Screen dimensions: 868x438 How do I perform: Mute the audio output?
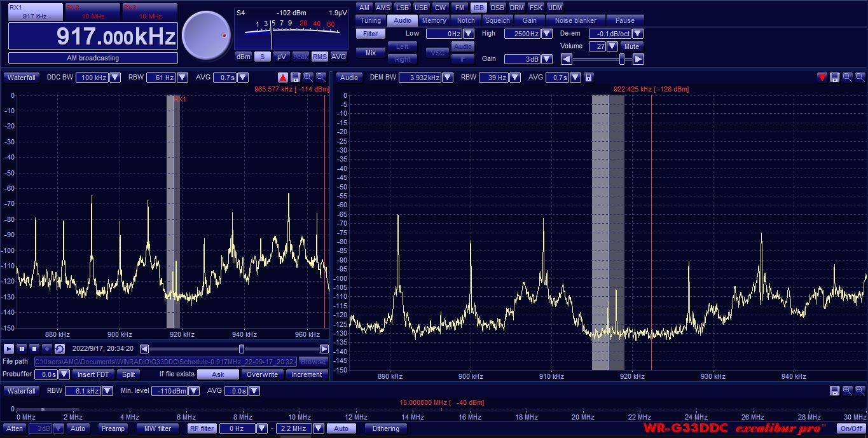(631, 46)
